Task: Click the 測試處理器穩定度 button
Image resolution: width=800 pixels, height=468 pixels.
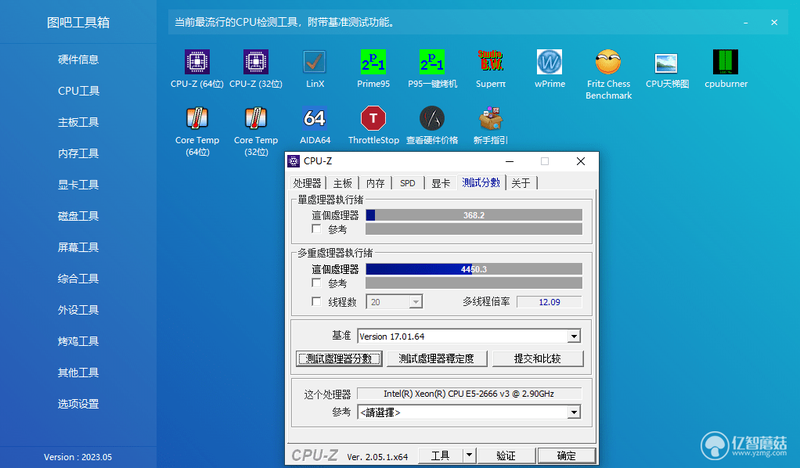Action: click(x=436, y=359)
